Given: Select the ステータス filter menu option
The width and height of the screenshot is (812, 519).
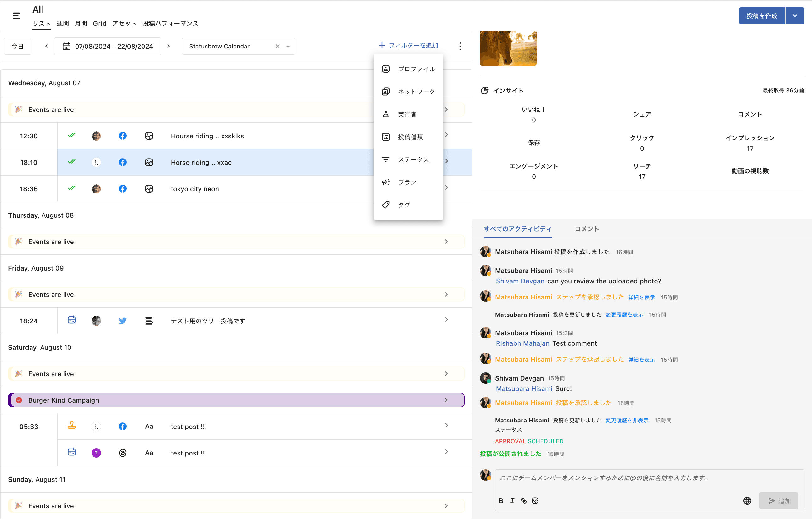Looking at the screenshot, I should pos(414,159).
